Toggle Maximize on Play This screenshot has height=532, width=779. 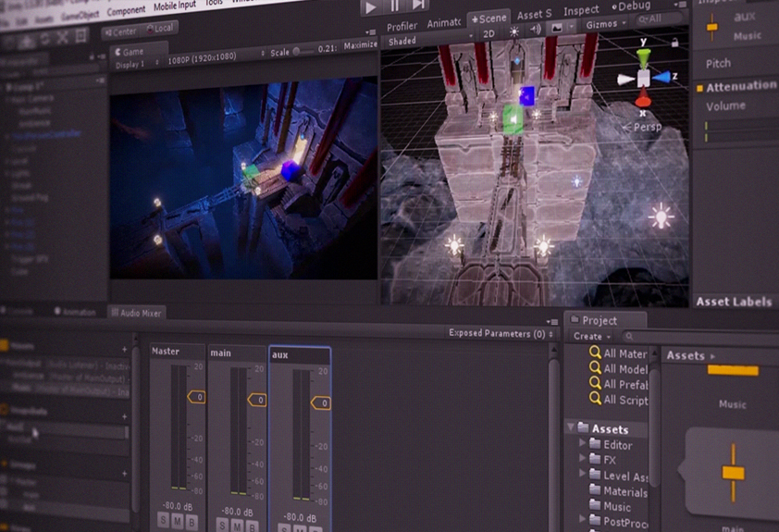pos(360,45)
